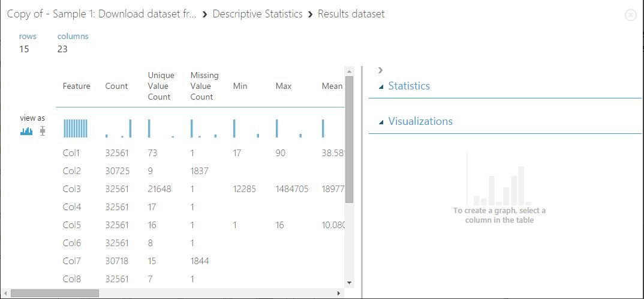Screen dimensions: 644x299
Task: Open the Copy of - Sample 1 breadcrumb
Action: (x=102, y=14)
